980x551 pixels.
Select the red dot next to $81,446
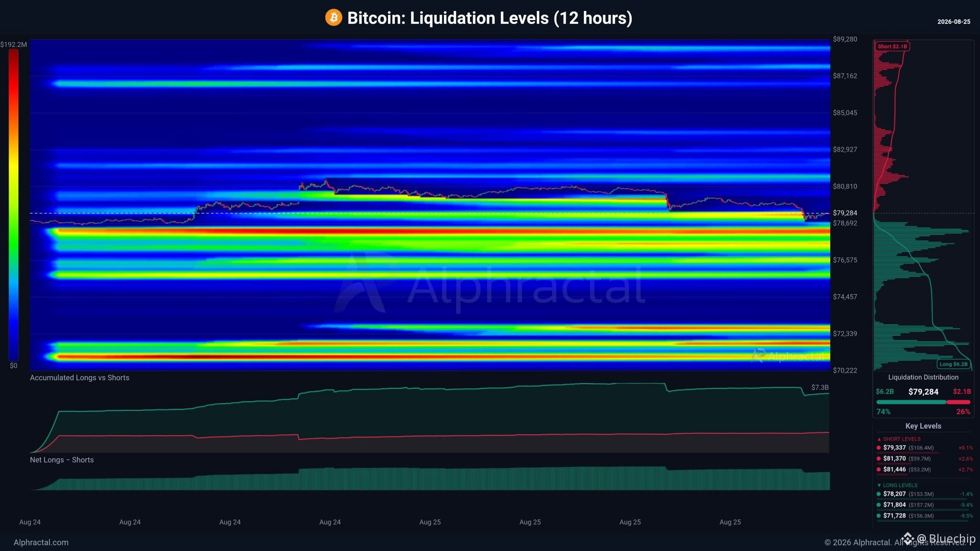[x=879, y=470]
